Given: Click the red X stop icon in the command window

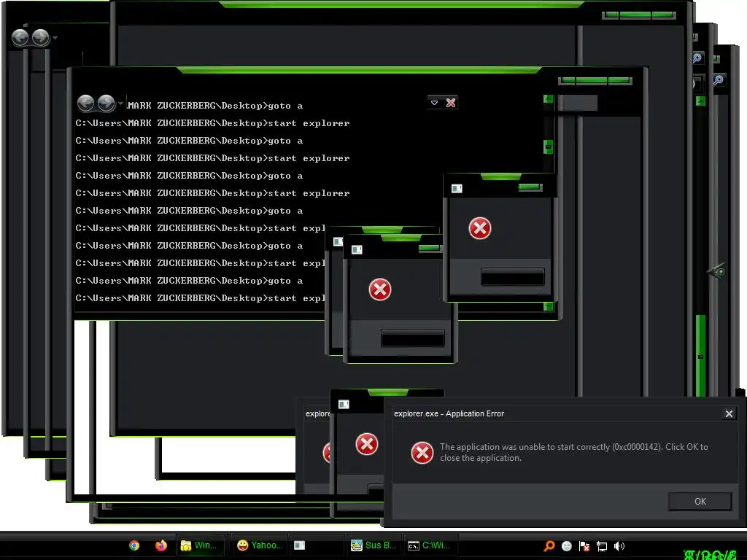Looking at the screenshot, I should (x=451, y=102).
